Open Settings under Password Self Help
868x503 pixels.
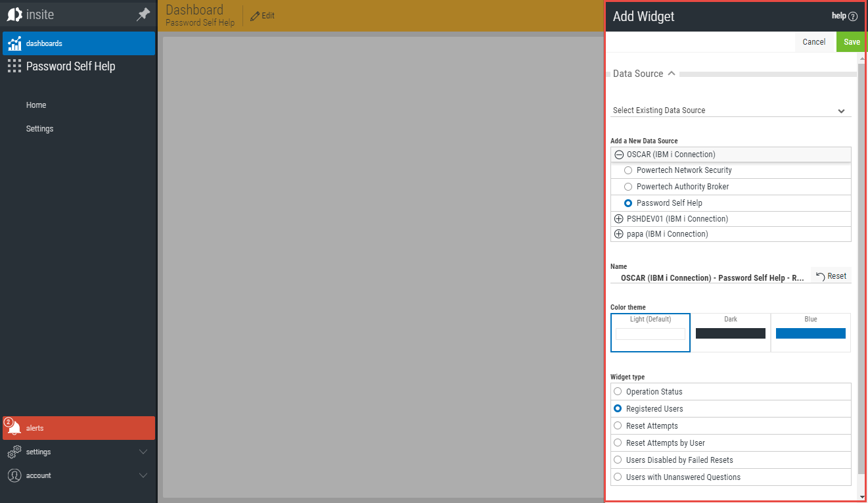[39, 129]
